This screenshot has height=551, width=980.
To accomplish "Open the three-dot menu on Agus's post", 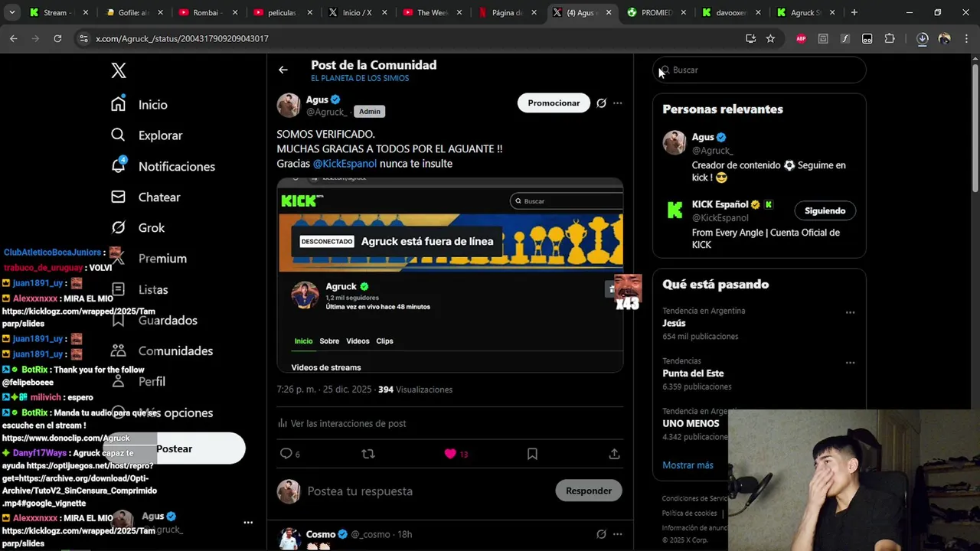I will (x=618, y=103).
